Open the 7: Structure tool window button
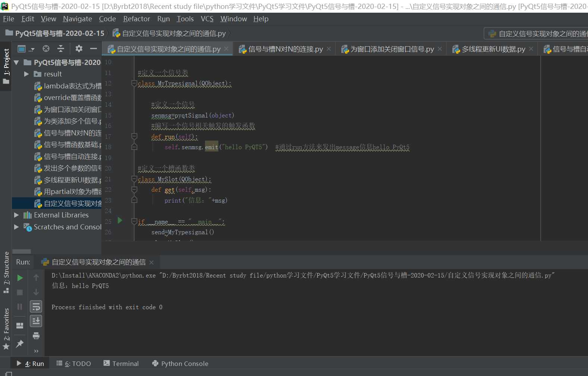The width and height of the screenshot is (588, 376). [x=6, y=272]
